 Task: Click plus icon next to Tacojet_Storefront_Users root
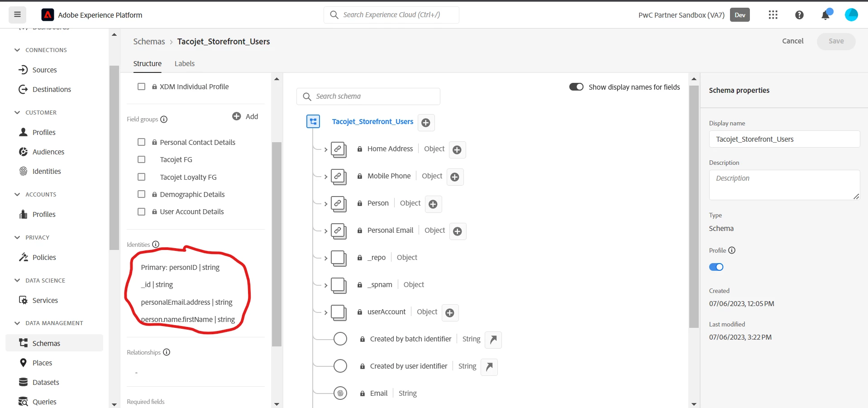point(426,122)
